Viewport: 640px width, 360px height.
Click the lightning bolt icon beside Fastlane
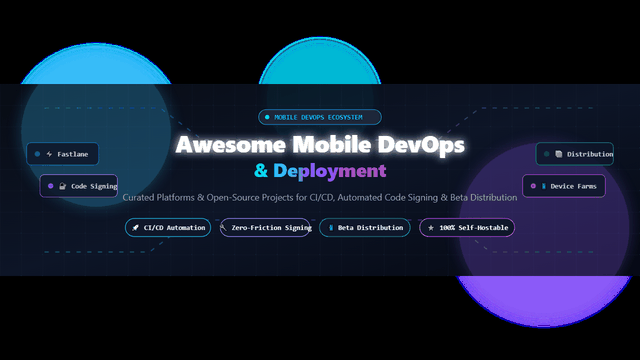pyautogui.click(x=49, y=154)
